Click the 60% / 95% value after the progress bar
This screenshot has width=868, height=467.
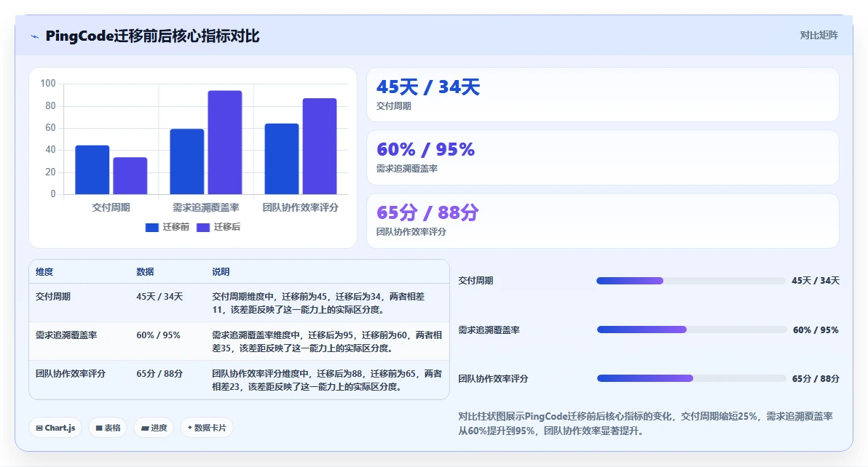coord(816,330)
